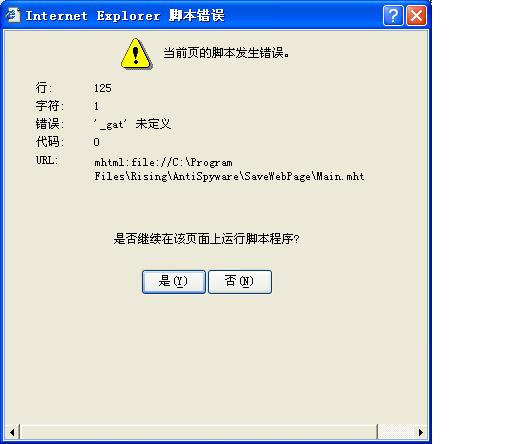Click the 是否继续在该页面上运行脚本程序 question text
Screen dimensions: 512x444
(x=207, y=239)
